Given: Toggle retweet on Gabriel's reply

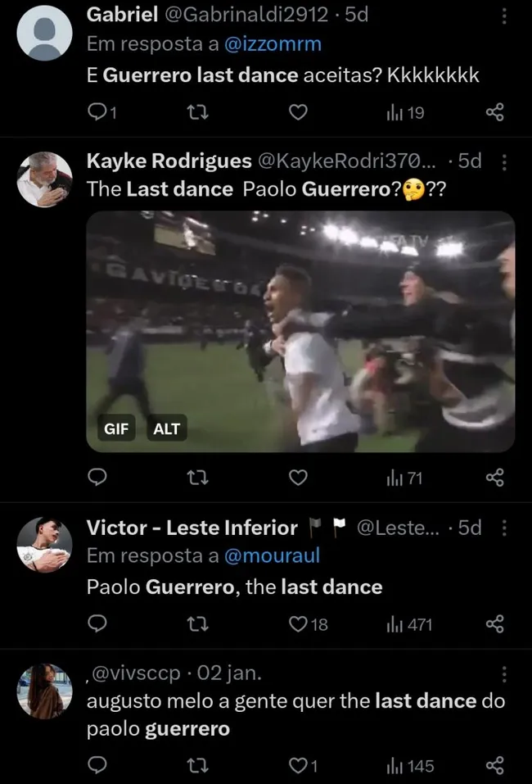Looking at the screenshot, I should [197, 113].
